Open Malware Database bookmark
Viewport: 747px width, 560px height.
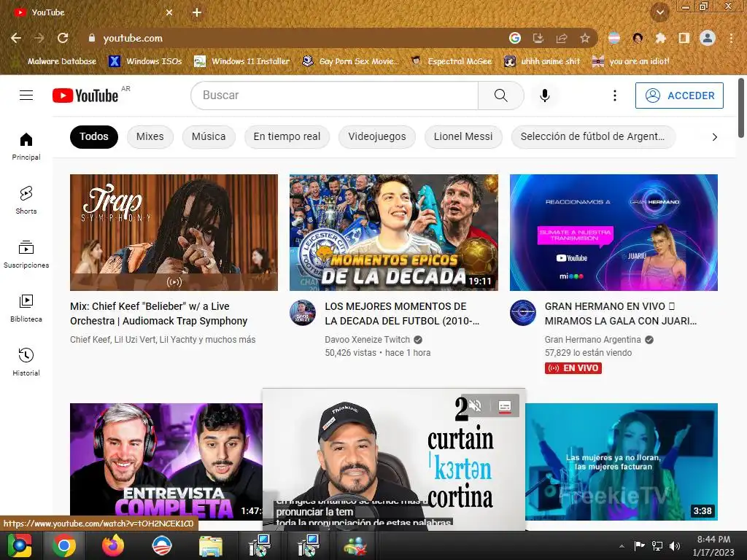click(x=55, y=61)
